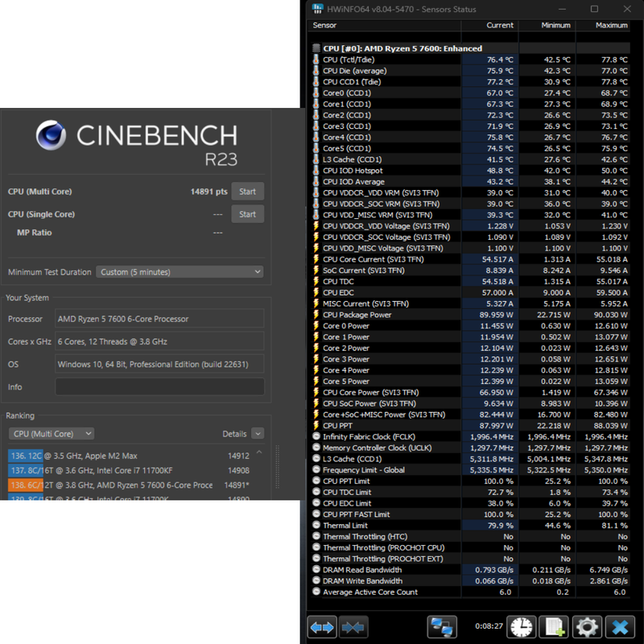
Task: Click the HWiNFO64 app icon in title bar
Action: click(x=317, y=9)
